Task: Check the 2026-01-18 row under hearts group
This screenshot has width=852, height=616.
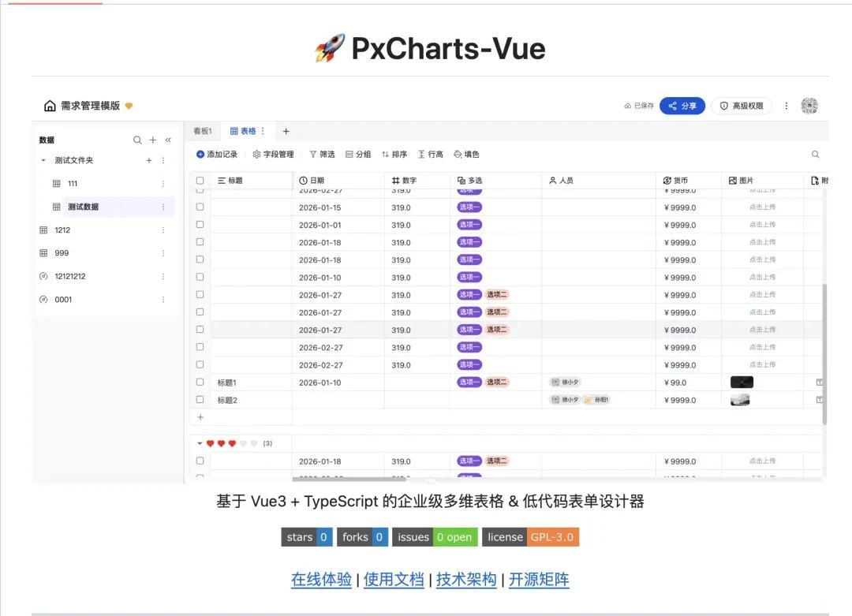Action: tap(200, 461)
